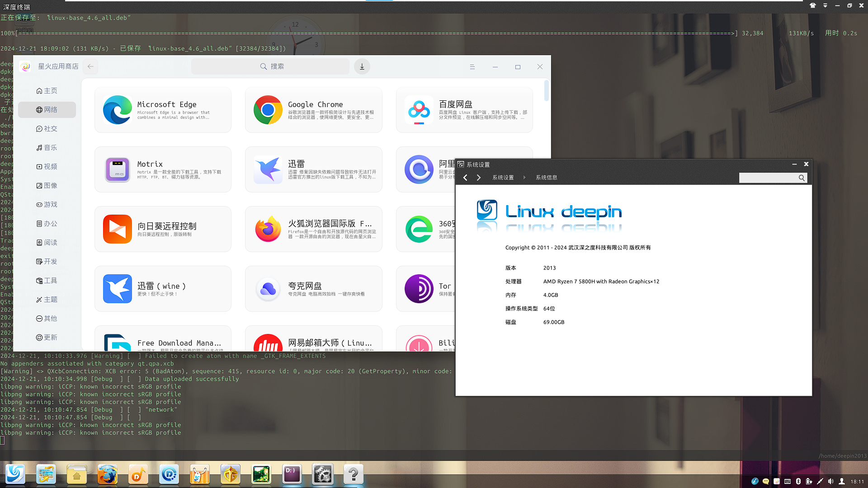Open Google Chrome in the app store
This screenshot has height=488, width=868.
point(313,110)
